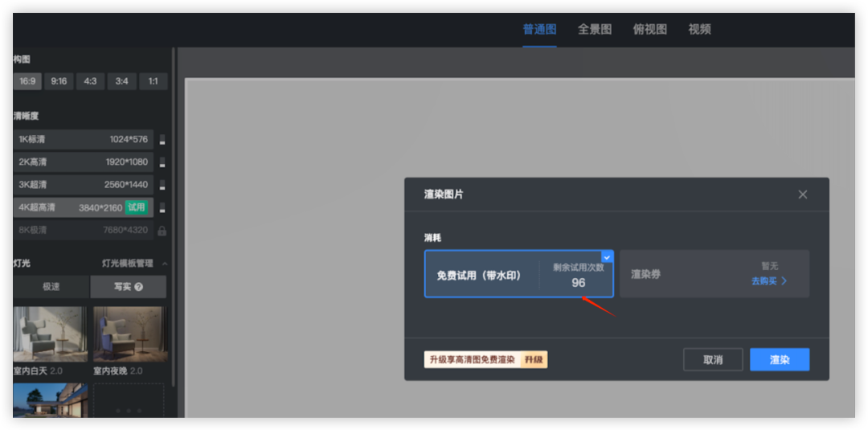Click the empty dashed lighting template slot

click(x=129, y=400)
